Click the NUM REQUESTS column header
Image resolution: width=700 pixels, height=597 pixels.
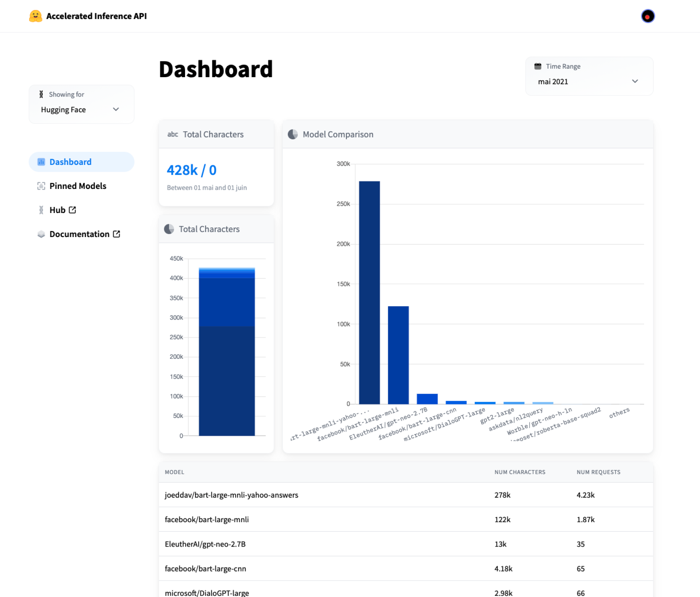pos(598,472)
